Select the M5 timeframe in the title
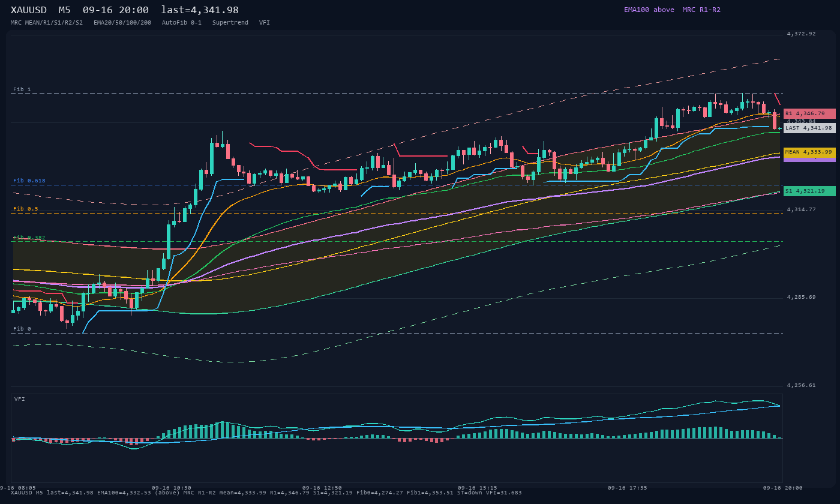Image resolution: width=840 pixels, height=504 pixels. point(65,10)
